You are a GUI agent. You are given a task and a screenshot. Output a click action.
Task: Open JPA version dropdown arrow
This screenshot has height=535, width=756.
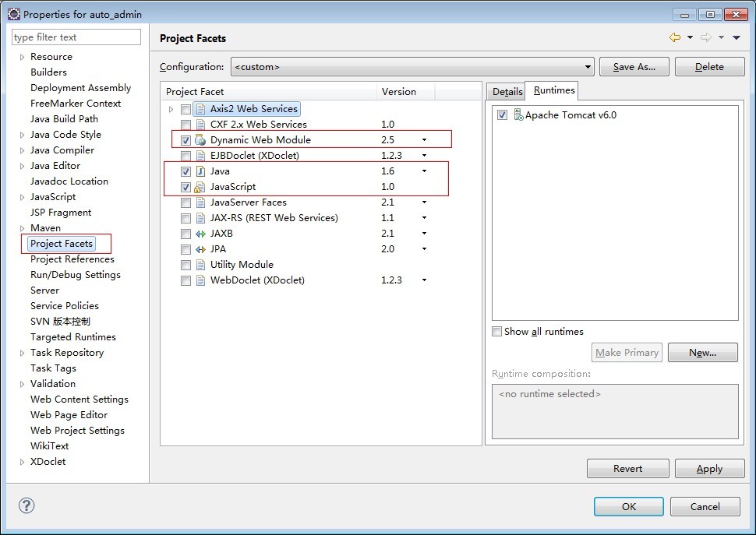click(424, 249)
